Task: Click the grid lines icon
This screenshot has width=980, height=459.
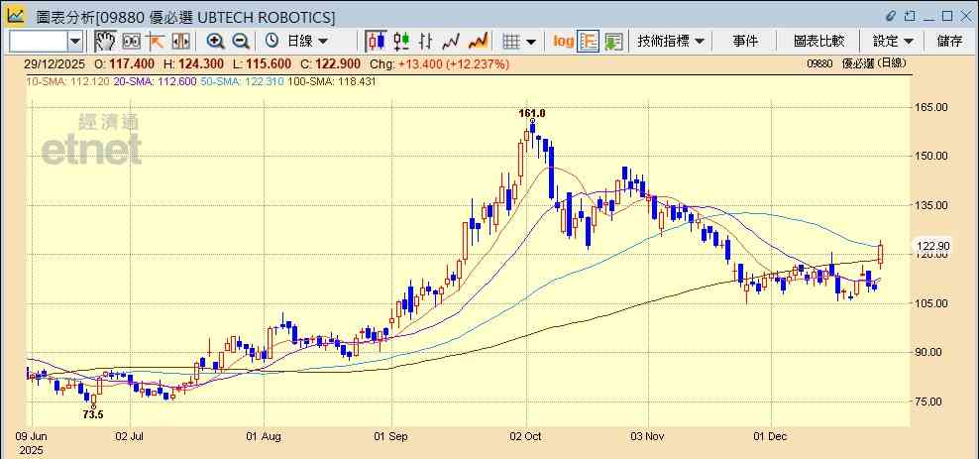Action: click(x=512, y=42)
